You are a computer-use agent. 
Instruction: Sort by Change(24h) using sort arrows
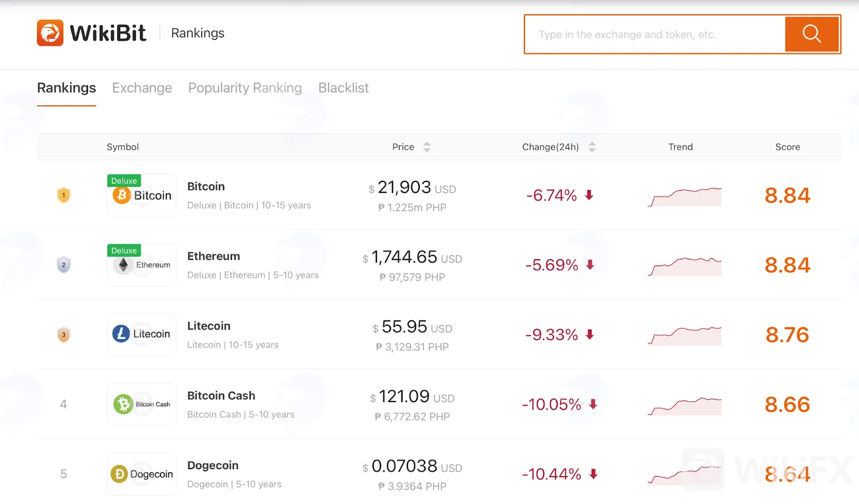592,147
